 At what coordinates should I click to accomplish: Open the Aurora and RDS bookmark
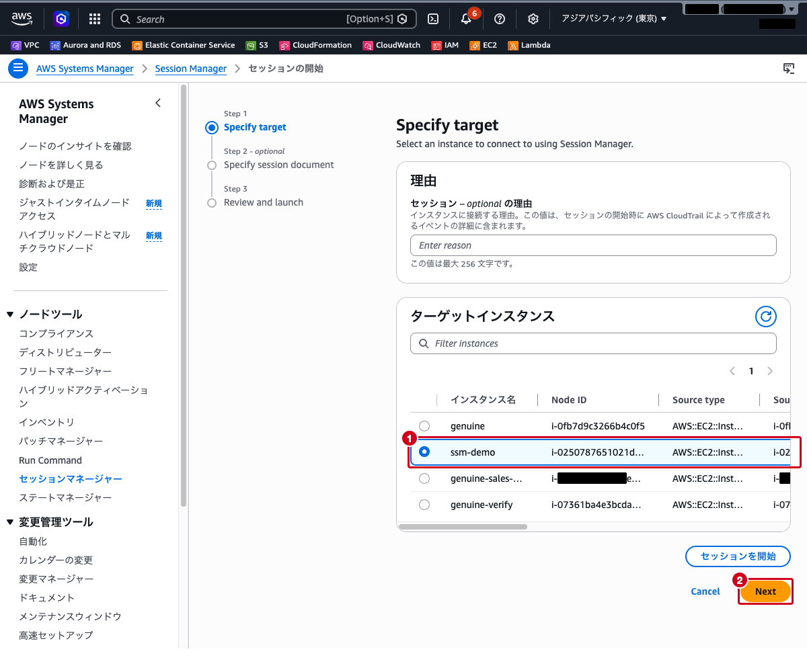85,45
